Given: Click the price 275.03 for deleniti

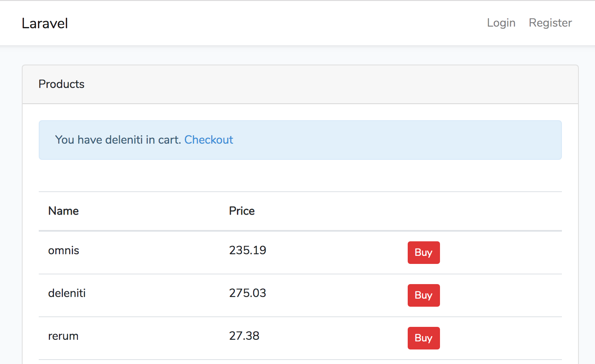Looking at the screenshot, I should coord(247,293).
